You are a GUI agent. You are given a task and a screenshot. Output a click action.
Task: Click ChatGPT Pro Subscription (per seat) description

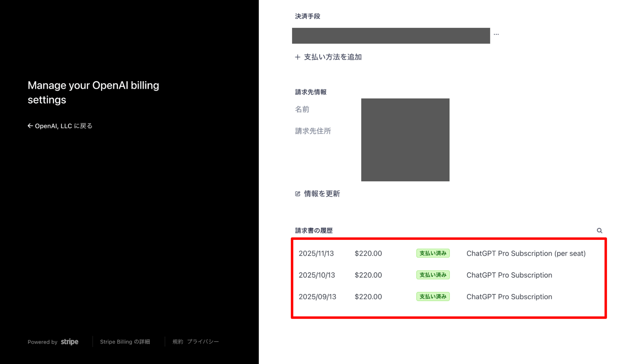pyautogui.click(x=526, y=253)
